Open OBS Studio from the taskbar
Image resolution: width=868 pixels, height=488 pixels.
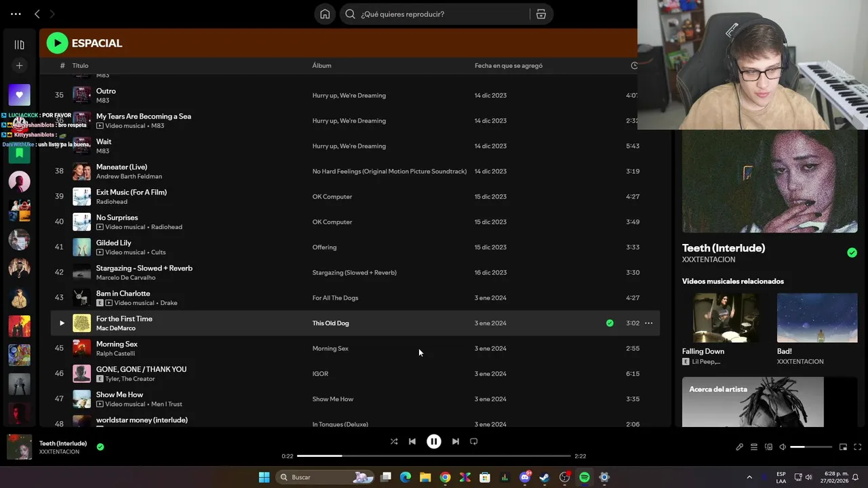564,477
